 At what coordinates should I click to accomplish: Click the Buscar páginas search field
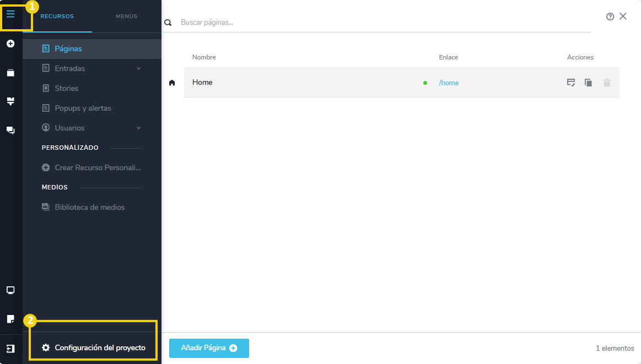point(380,23)
